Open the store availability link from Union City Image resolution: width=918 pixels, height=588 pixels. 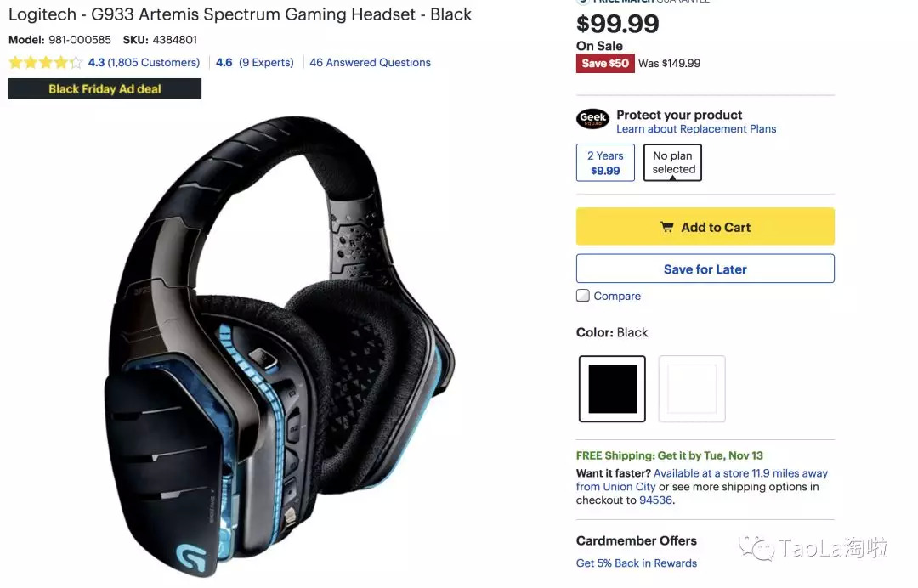click(702, 480)
